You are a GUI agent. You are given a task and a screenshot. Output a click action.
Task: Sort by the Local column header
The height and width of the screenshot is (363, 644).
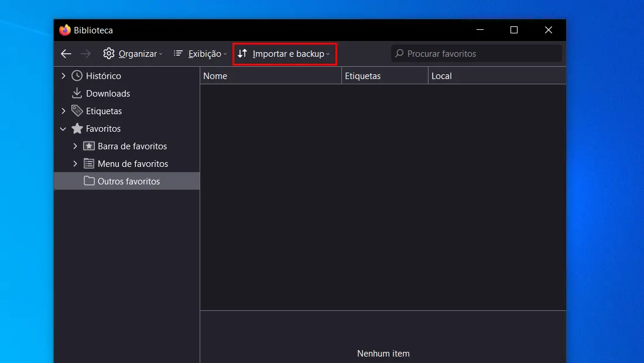click(x=497, y=76)
